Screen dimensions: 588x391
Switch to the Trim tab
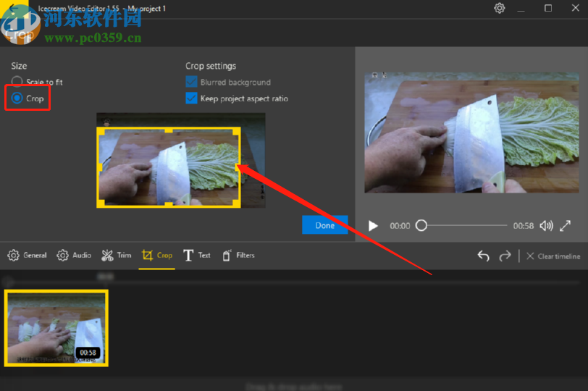point(117,256)
